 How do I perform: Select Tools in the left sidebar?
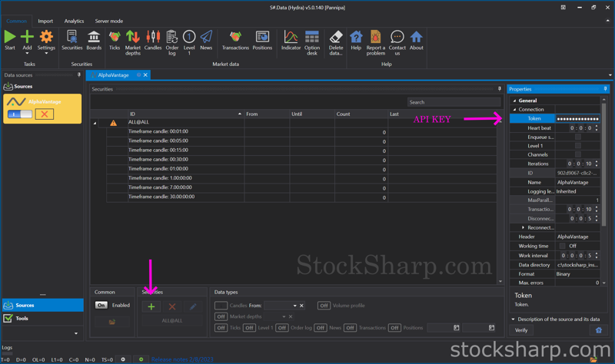click(22, 318)
